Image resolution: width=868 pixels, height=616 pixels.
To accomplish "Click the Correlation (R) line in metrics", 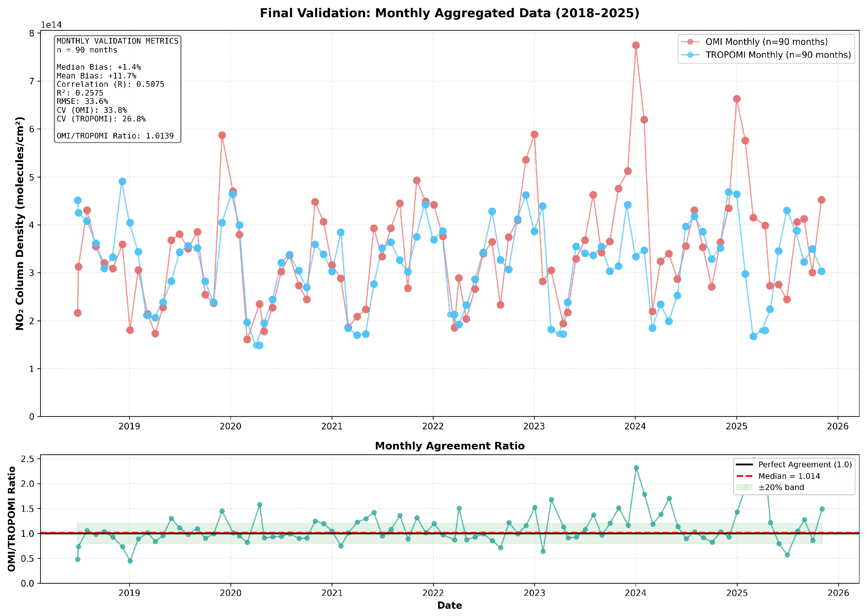I will coord(110,84).
